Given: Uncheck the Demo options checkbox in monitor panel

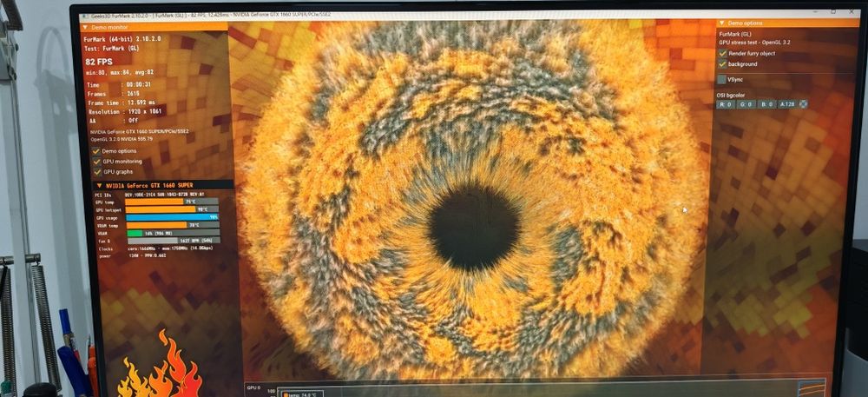Looking at the screenshot, I should (x=95, y=151).
